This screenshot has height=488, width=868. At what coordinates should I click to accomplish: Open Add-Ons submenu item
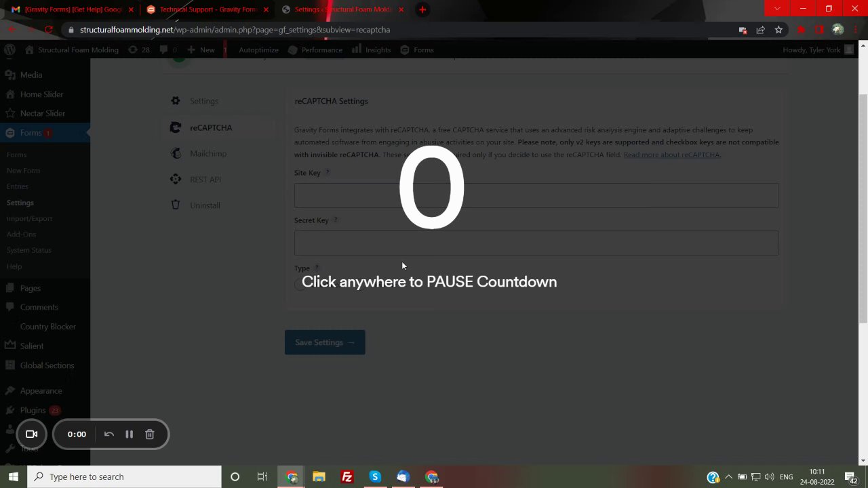pyautogui.click(x=21, y=235)
